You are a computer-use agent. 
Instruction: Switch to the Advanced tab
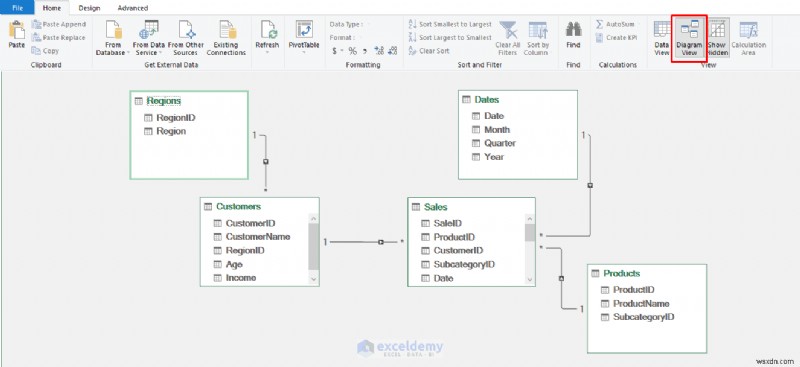point(133,8)
